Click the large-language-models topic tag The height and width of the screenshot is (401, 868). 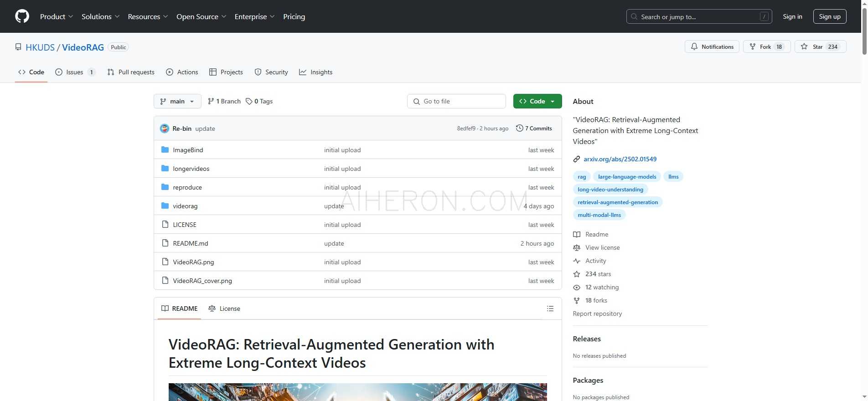point(627,177)
